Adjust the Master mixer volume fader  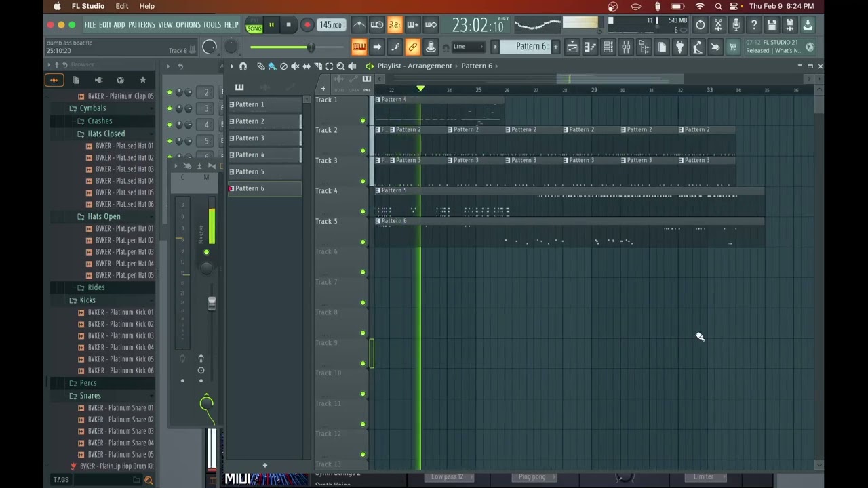click(x=212, y=304)
